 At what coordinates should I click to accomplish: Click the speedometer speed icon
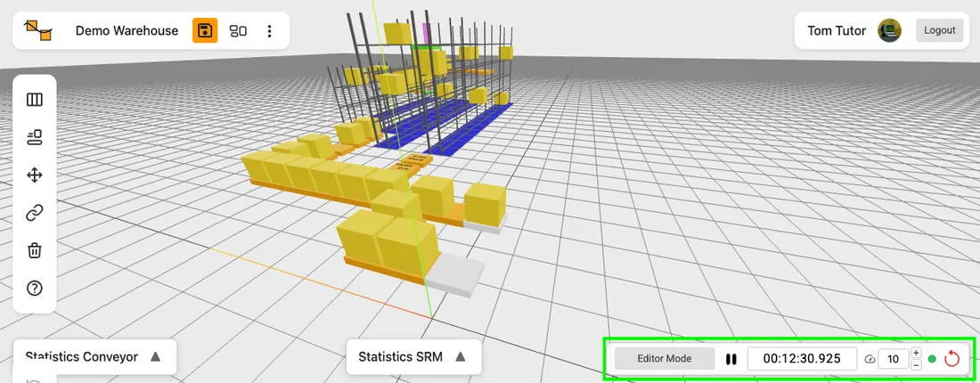(870, 359)
